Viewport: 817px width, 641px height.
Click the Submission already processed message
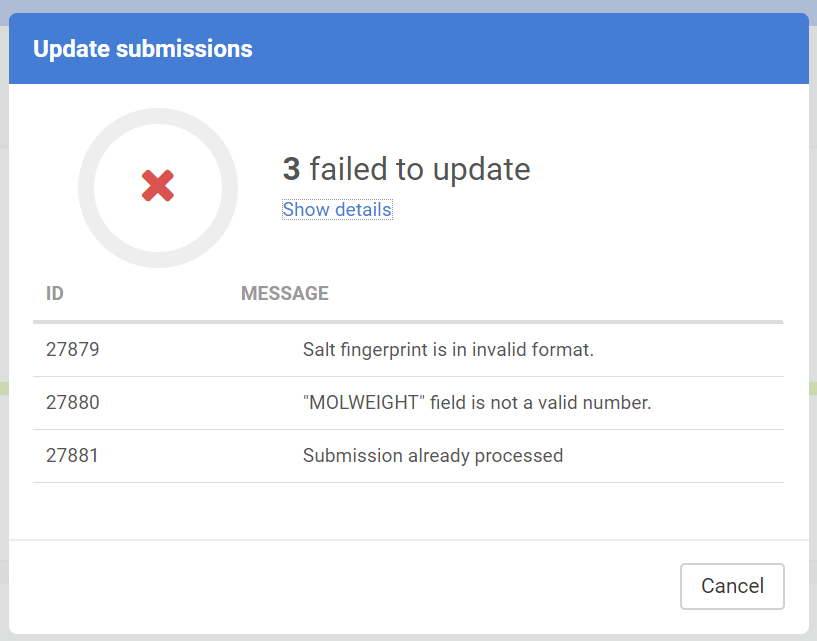tap(433, 456)
